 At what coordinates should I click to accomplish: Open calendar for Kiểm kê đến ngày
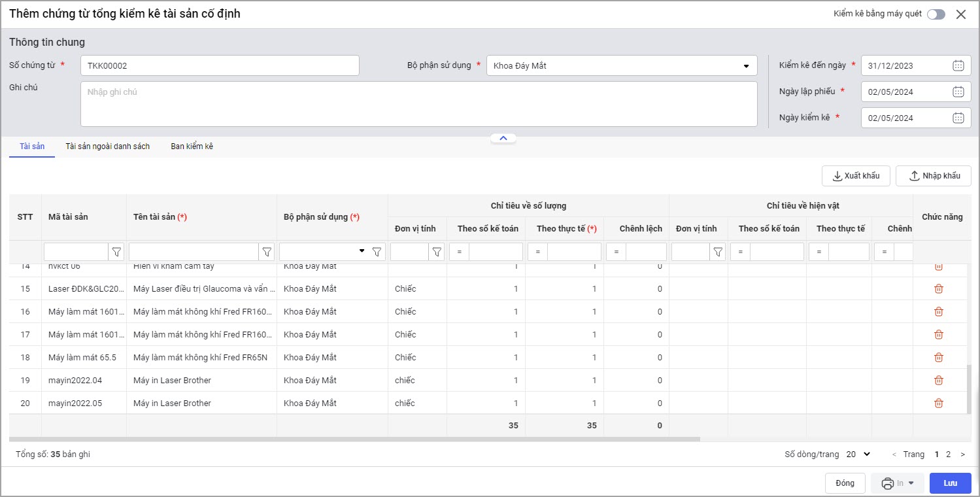958,65
